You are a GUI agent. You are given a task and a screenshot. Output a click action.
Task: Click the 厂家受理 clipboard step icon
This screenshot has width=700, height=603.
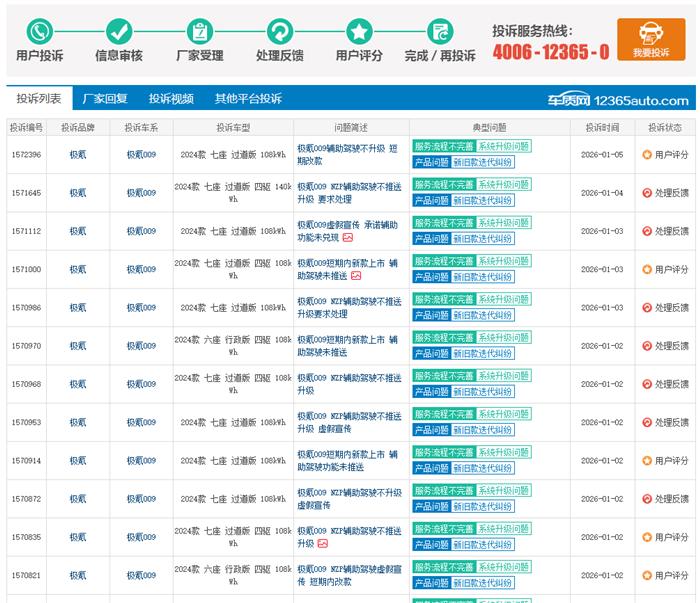(x=199, y=31)
